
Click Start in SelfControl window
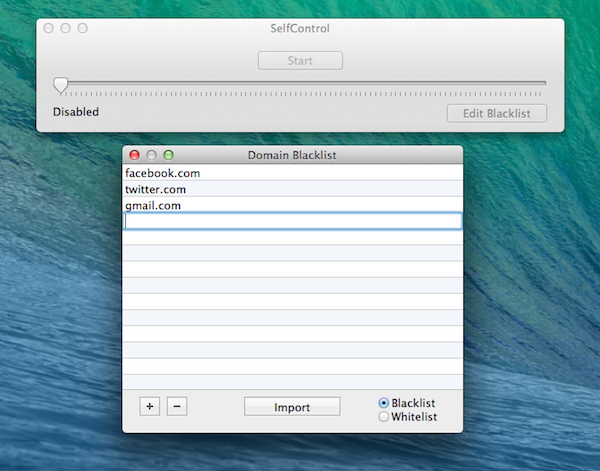tap(300, 60)
